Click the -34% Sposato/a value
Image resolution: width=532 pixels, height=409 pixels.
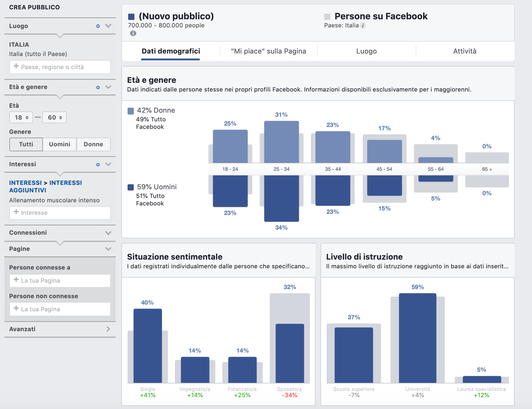point(290,395)
